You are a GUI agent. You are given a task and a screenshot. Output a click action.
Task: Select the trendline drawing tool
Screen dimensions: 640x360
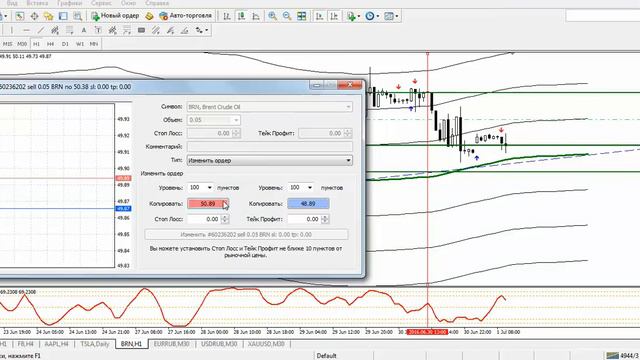point(41,30)
